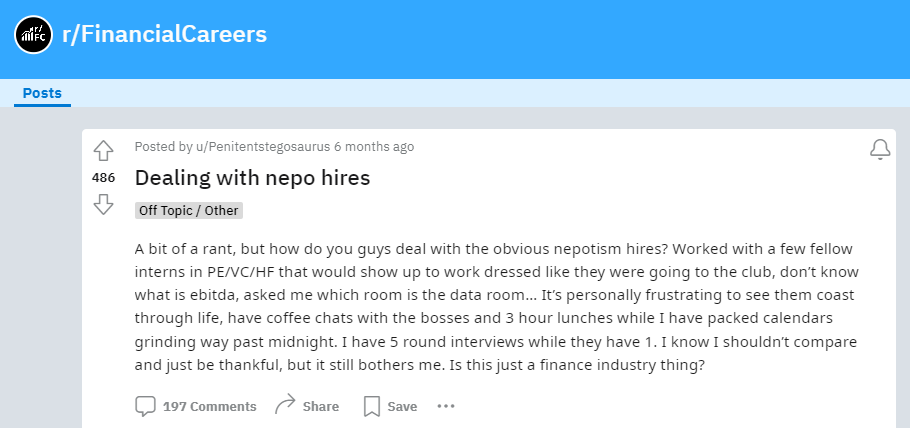
Task: Click the 'Share' text label
Action: click(x=321, y=407)
